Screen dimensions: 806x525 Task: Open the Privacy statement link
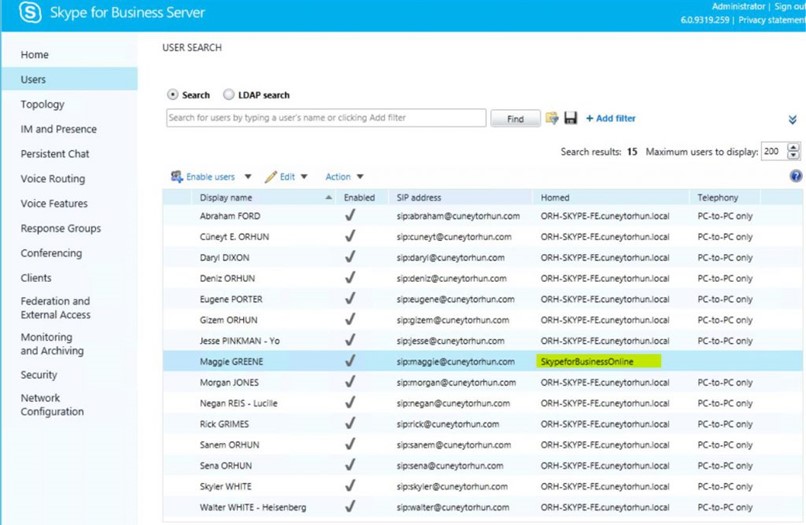[x=772, y=20]
